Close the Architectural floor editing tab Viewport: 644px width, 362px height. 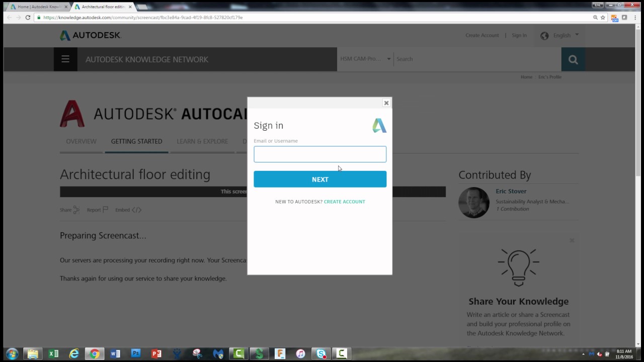pos(130,7)
